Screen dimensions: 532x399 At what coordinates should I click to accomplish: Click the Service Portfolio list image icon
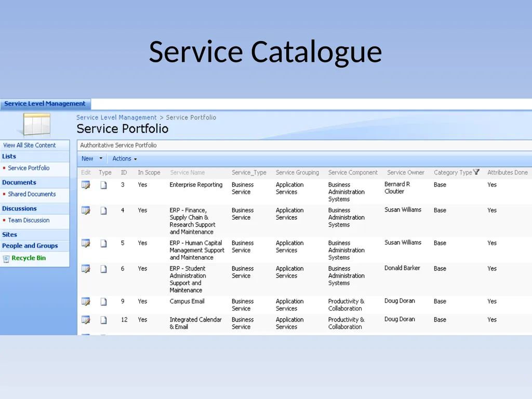(x=37, y=124)
